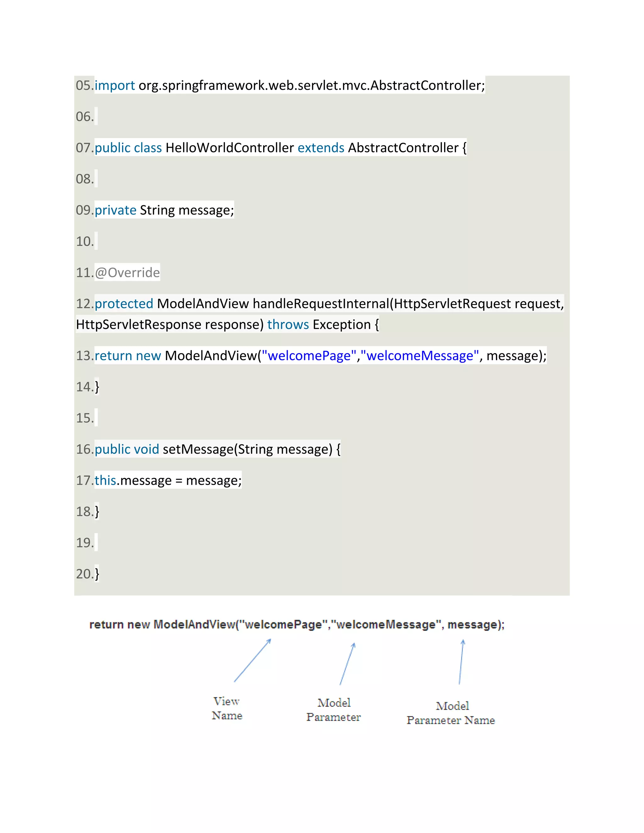Image resolution: width=644 pixels, height=833 pixels.
Task: Click the 'this' keyword on line 17
Action: [x=105, y=480]
